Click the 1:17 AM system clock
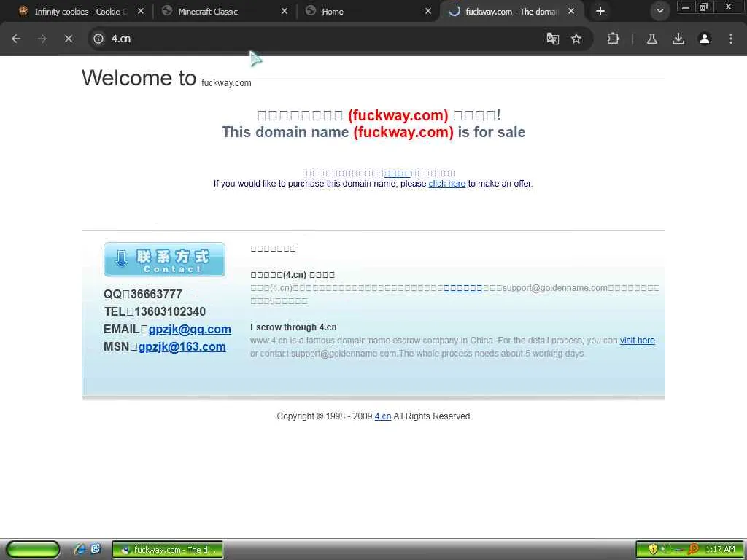 (720, 550)
